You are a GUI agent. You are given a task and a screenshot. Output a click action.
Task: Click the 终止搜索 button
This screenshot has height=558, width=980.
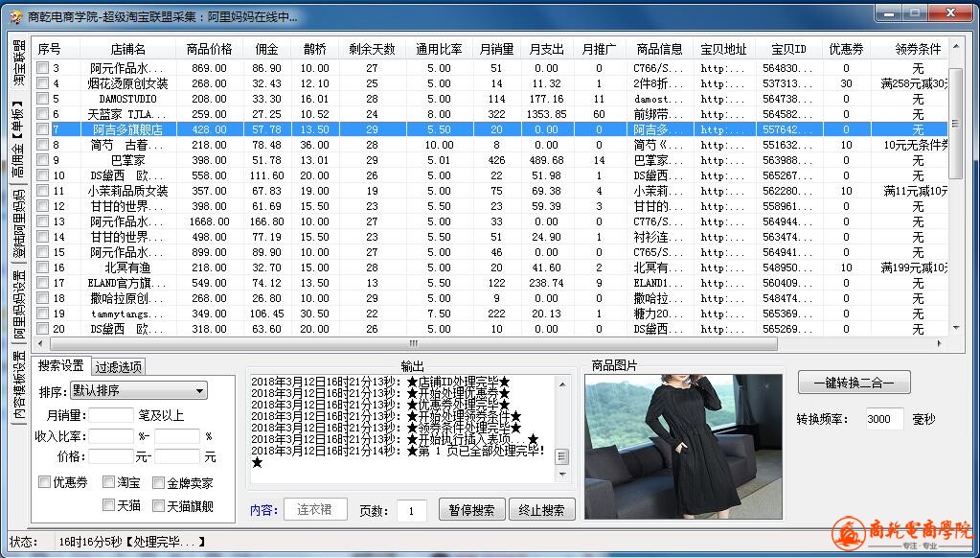[x=542, y=510]
